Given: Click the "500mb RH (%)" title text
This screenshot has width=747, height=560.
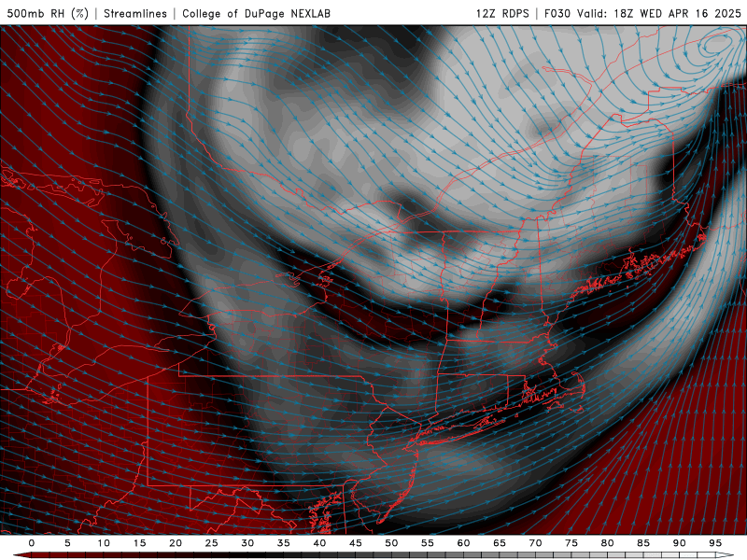Looking at the screenshot, I should pos(48,13).
